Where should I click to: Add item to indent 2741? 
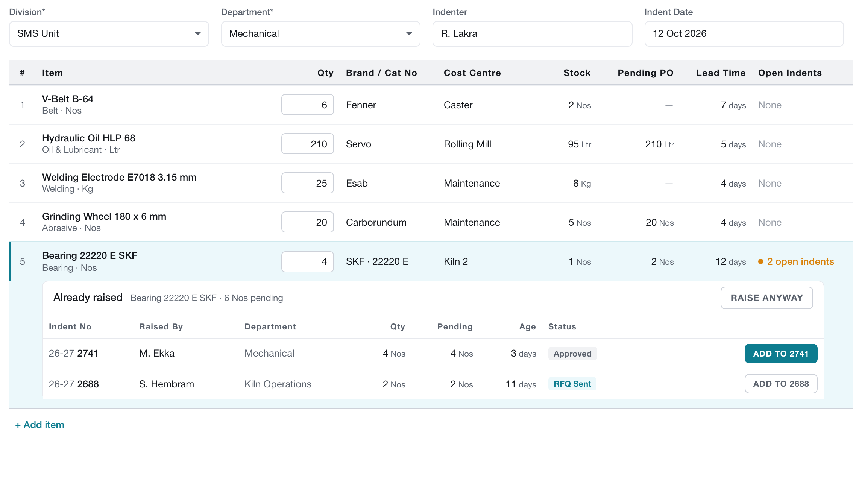point(781,354)
